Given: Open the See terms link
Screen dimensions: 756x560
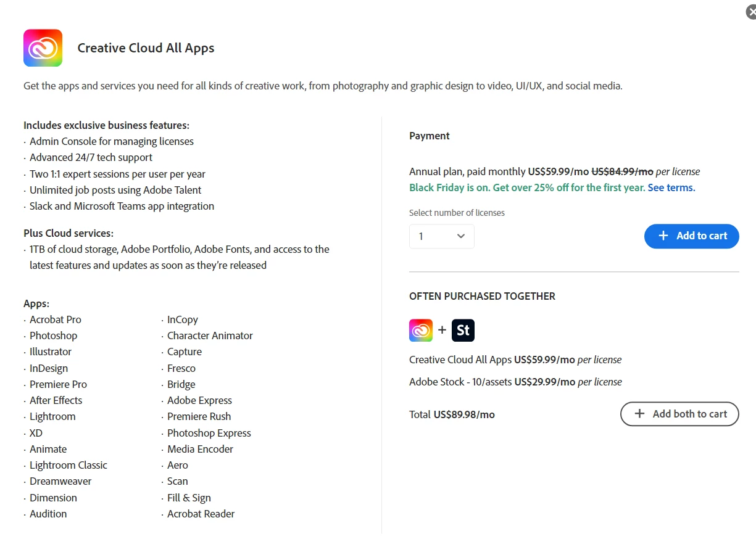Looking at the screenshot, I should pyautogui.click(x=671, y=187).
